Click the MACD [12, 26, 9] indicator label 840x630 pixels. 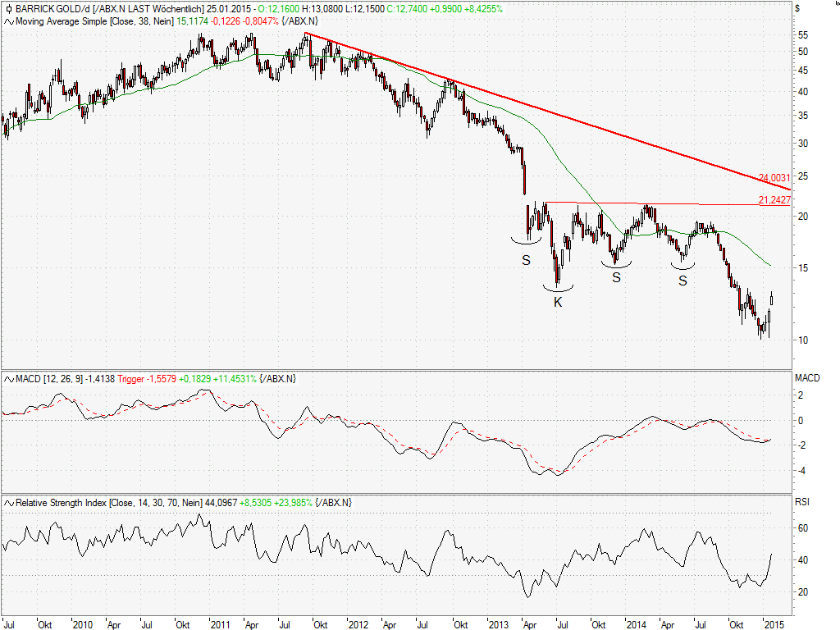49,379
